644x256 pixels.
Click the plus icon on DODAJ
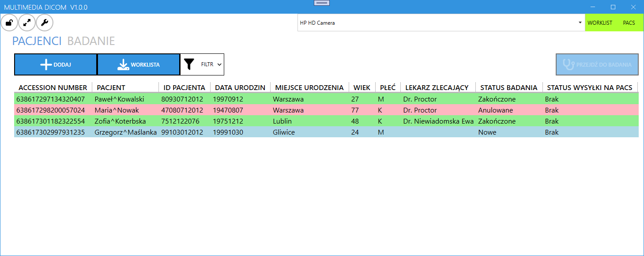coord(46,65)
